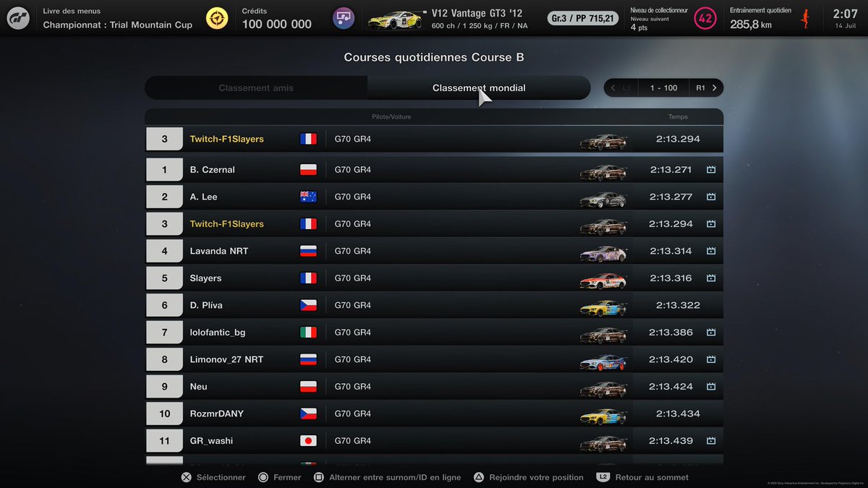Open replay icon for Neu
This screenshot has height=488, width=868.
point(711,387)
